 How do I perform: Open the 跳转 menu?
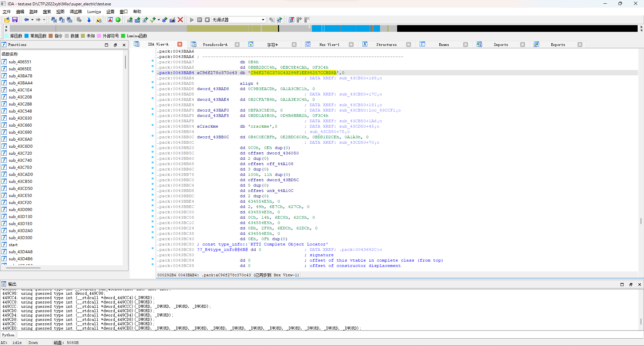[34, 12]
